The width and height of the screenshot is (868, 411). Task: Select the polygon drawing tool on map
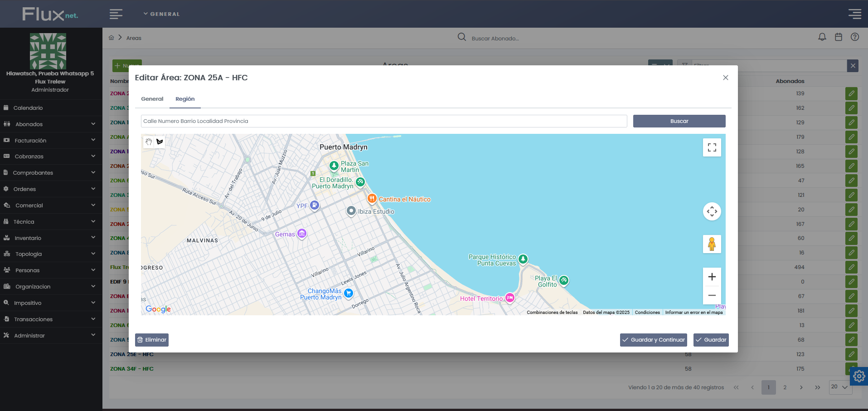pos(160,142)
